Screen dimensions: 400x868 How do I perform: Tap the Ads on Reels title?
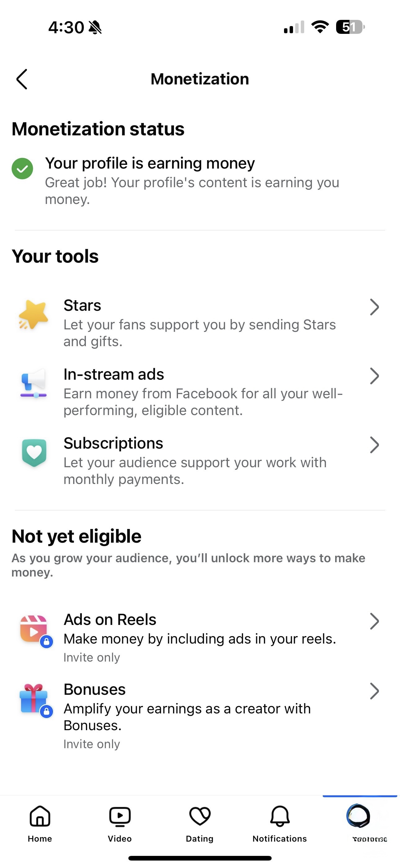click(x=110, y=620)
